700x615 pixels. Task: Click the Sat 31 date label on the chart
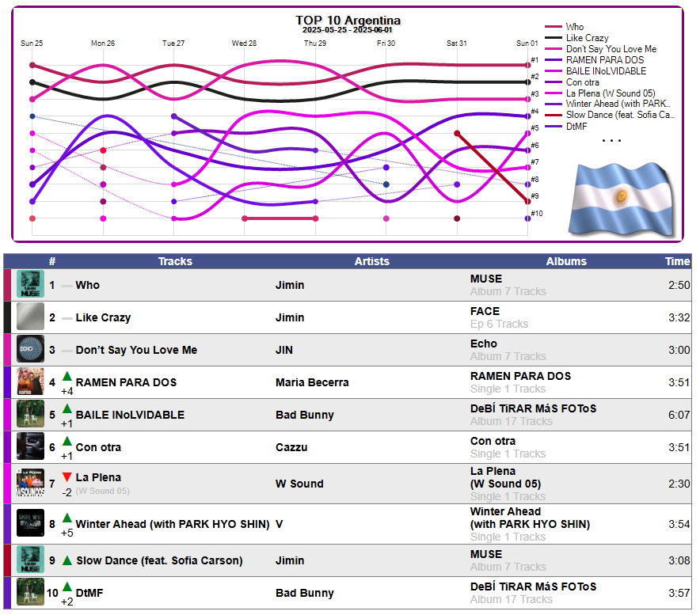point(456,44)
